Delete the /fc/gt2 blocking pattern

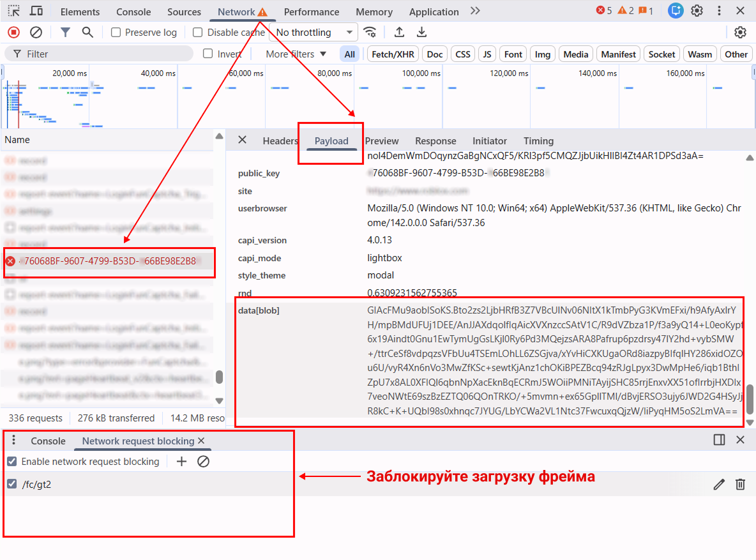740,484
